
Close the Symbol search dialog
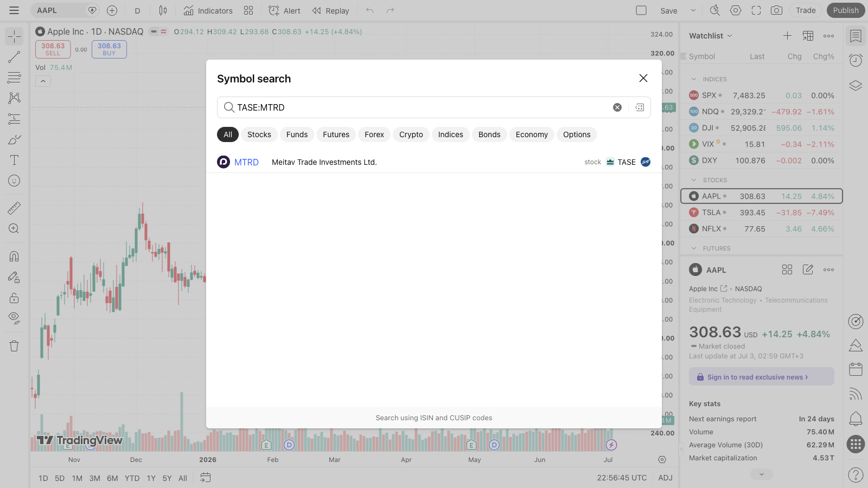tap(643, 78)
